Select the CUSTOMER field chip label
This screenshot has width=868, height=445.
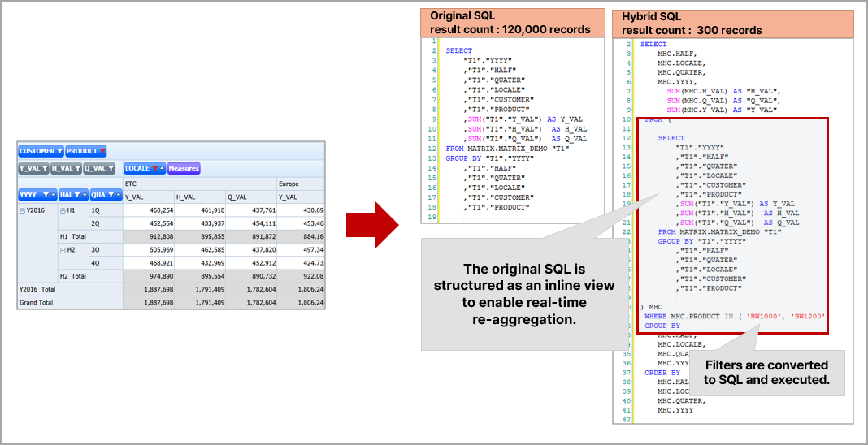pos(37,151)
